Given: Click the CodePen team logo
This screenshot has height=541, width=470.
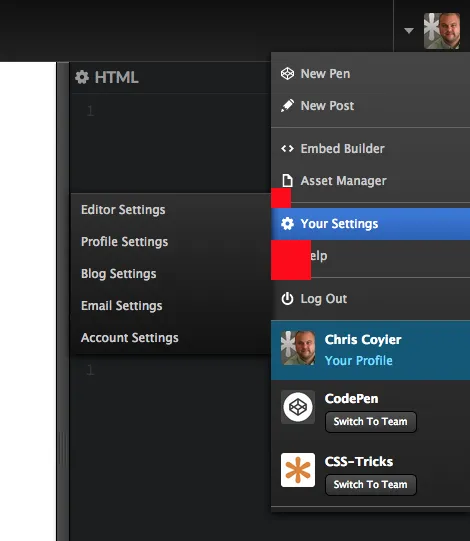Looking at the screenshot, I should pos(298,407).
